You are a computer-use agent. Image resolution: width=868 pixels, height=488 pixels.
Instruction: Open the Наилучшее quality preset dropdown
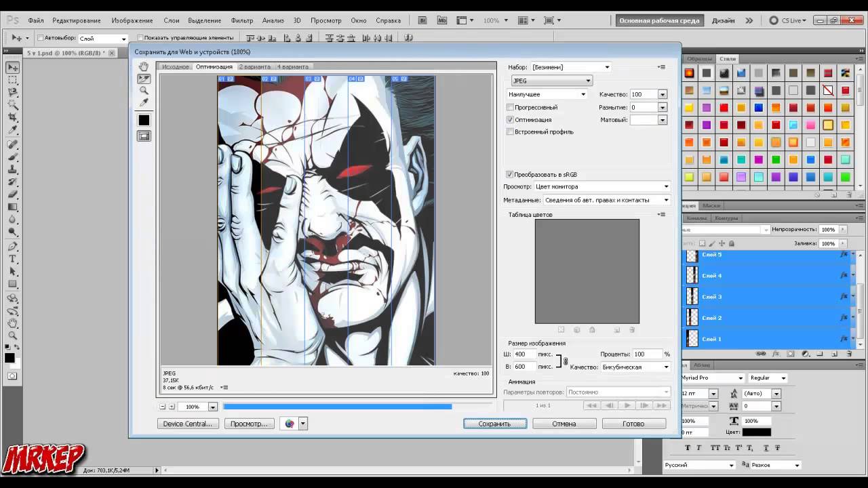click(x=547, y=94)
